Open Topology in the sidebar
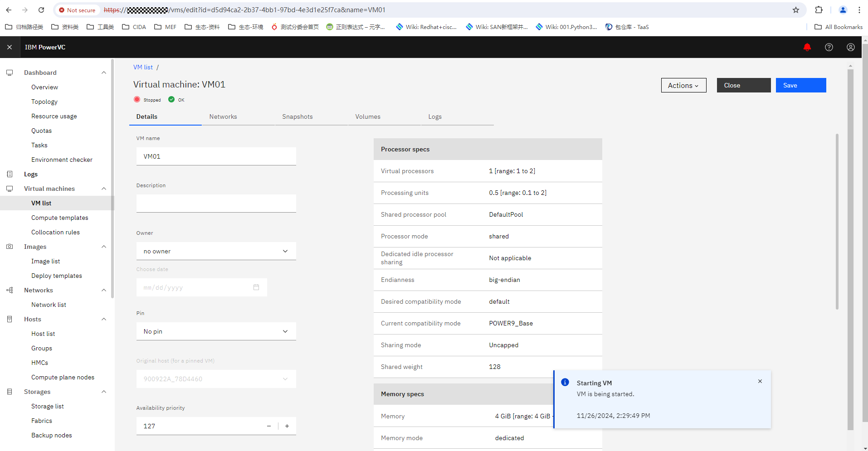868x451 pixels. tap(44, 102)
